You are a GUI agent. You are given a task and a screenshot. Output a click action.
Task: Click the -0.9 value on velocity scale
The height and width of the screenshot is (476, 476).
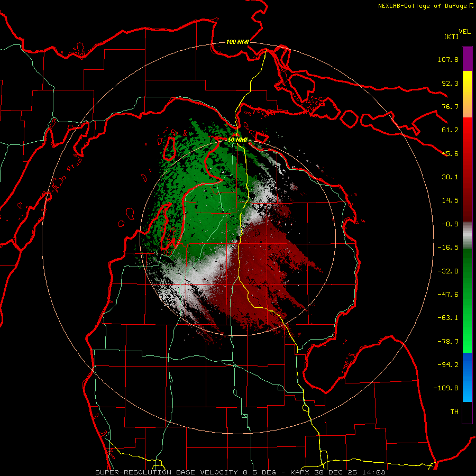(450, 224)
